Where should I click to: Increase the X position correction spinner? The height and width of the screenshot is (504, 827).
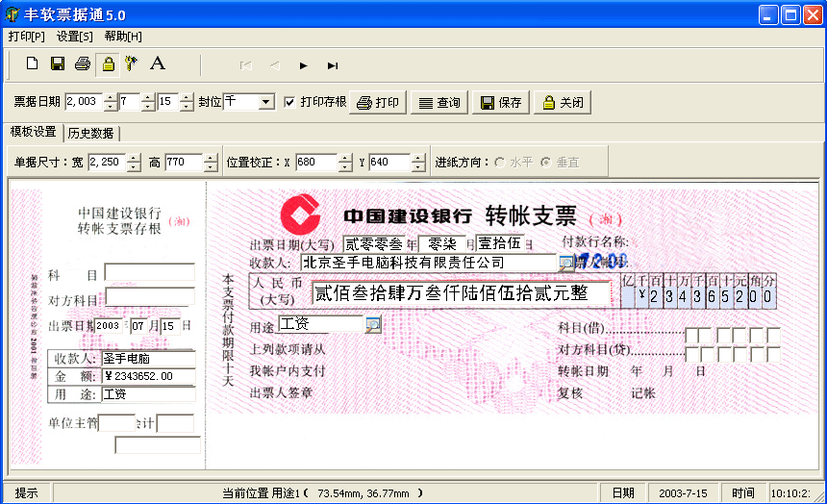345,158
